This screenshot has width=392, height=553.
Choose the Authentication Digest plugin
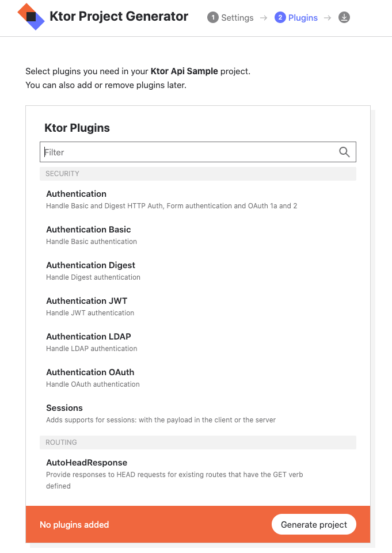click(91, 265)
